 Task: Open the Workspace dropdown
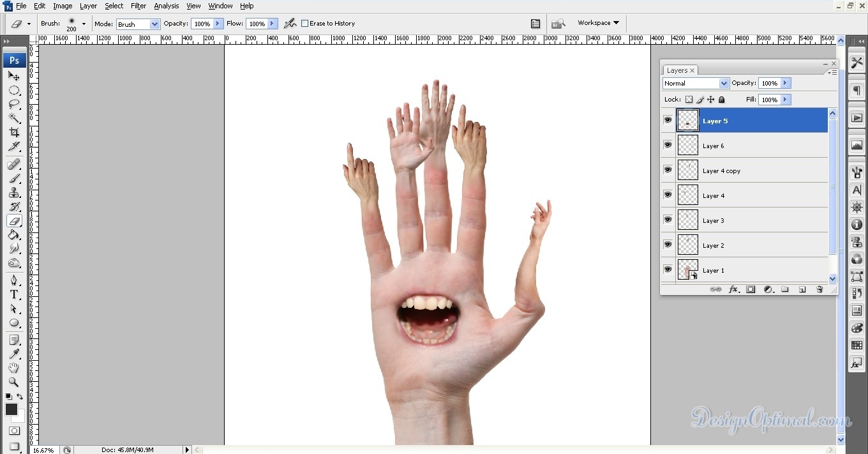pos(598,23)
